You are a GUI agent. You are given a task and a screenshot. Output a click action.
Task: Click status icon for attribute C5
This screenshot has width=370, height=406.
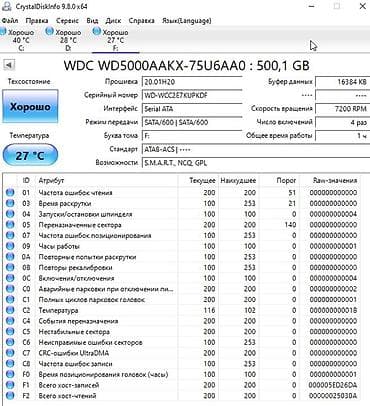(10, 332)
